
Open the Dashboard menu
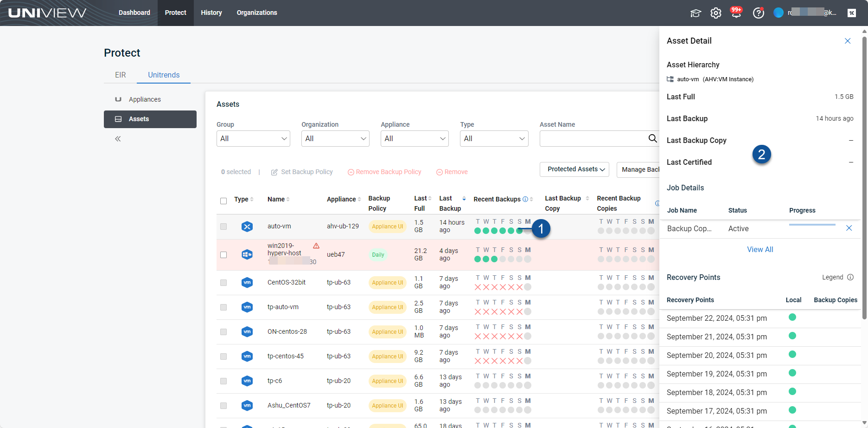point(134,13)
